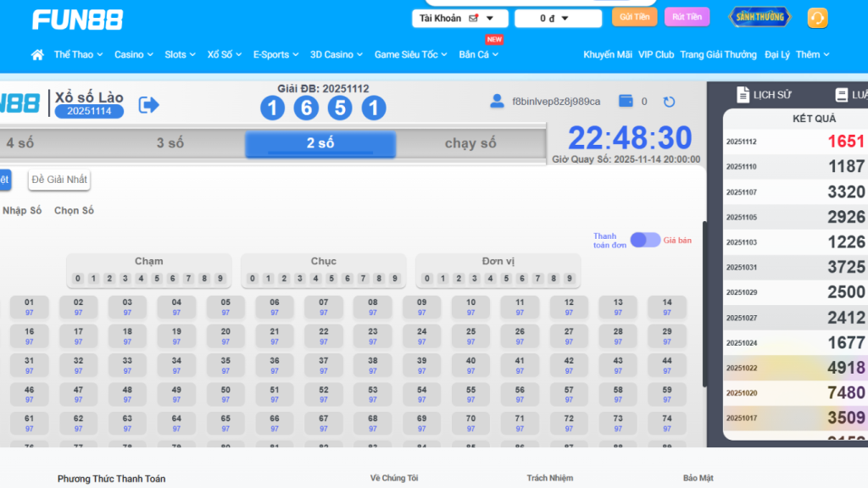Expand the Tài Khoản dropdown

point(460,18)
